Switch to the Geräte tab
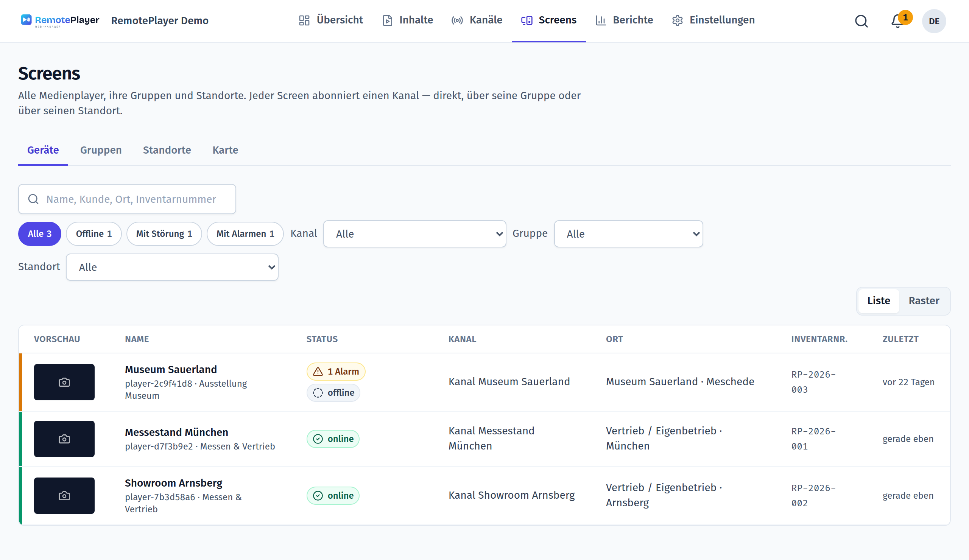This screenshot has height=560, width=969. point(43,150)
